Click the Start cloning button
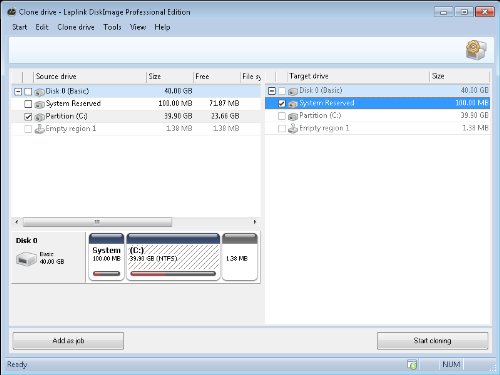The width and height of the screenshot is (500, 375). (x=432, y=341)
